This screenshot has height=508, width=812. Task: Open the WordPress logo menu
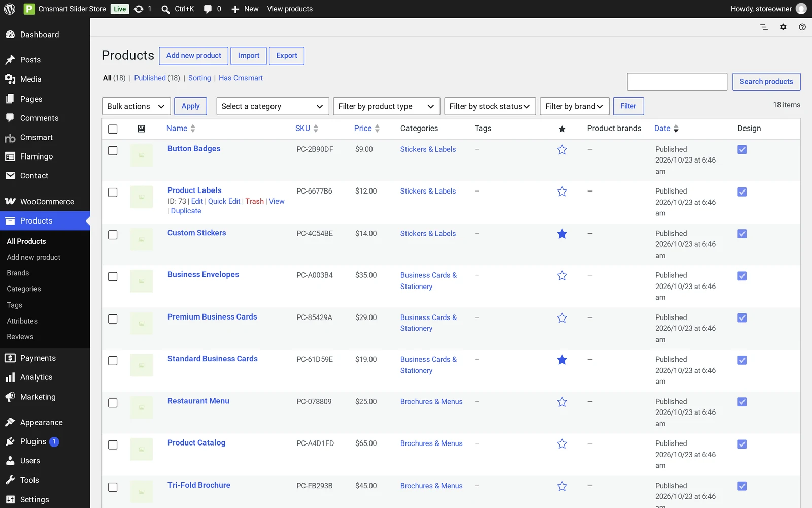(10, 9)
